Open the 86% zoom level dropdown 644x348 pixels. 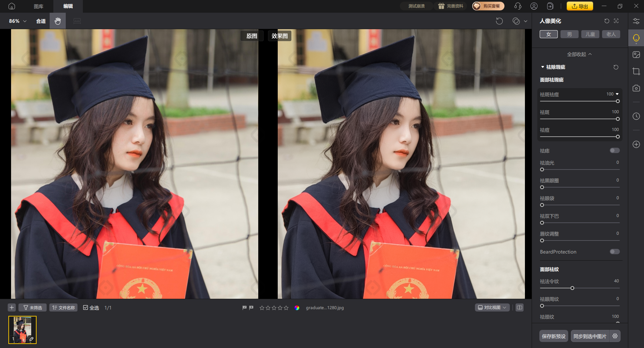tap(18, 21)
